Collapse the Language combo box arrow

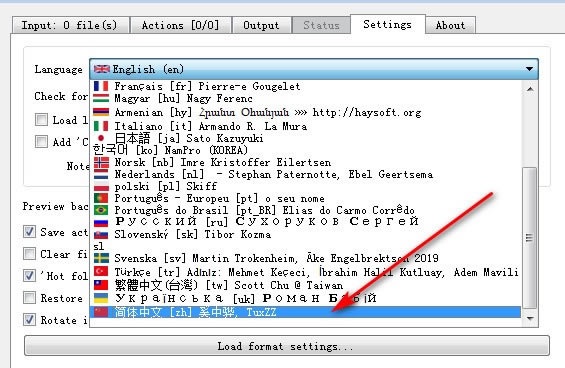pyautogui.click(x=529, y=69)
